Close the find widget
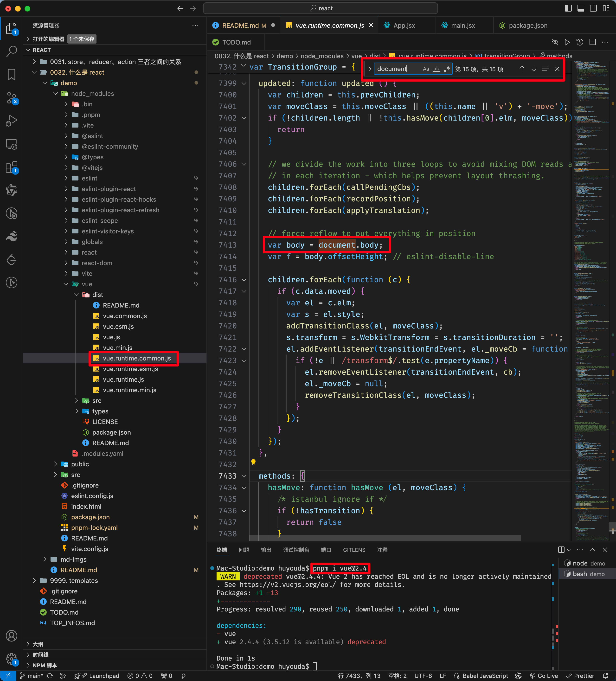The image size is (616, 681). pos(557,69)
